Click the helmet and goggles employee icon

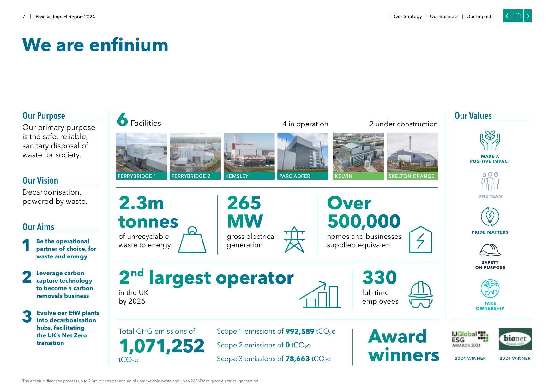pyautogui.click(x=420, y=294)
